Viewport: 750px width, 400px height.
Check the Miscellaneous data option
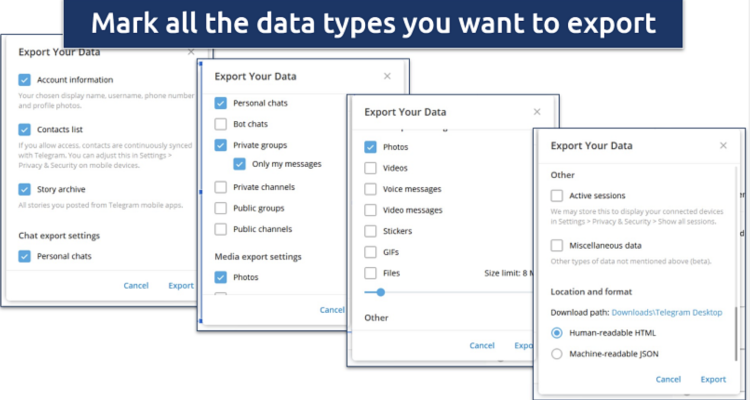pyautogui.click(x=557, y=245)
